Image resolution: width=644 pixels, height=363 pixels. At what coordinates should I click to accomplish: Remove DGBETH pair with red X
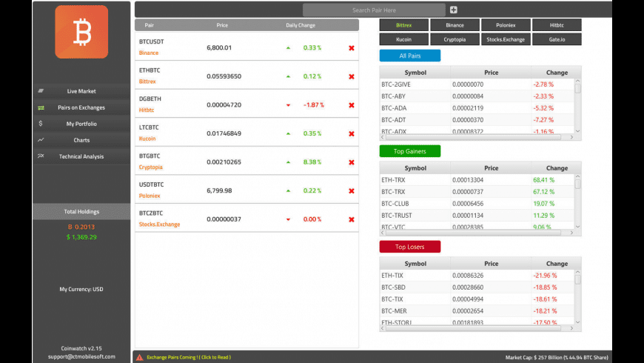[352, 105]
